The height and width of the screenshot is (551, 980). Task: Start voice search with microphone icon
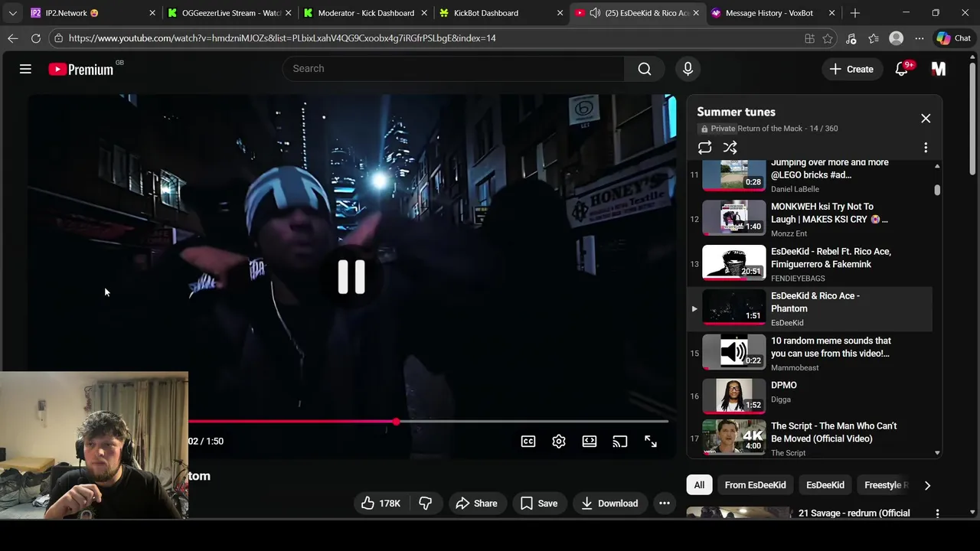[x=688, y=69]
